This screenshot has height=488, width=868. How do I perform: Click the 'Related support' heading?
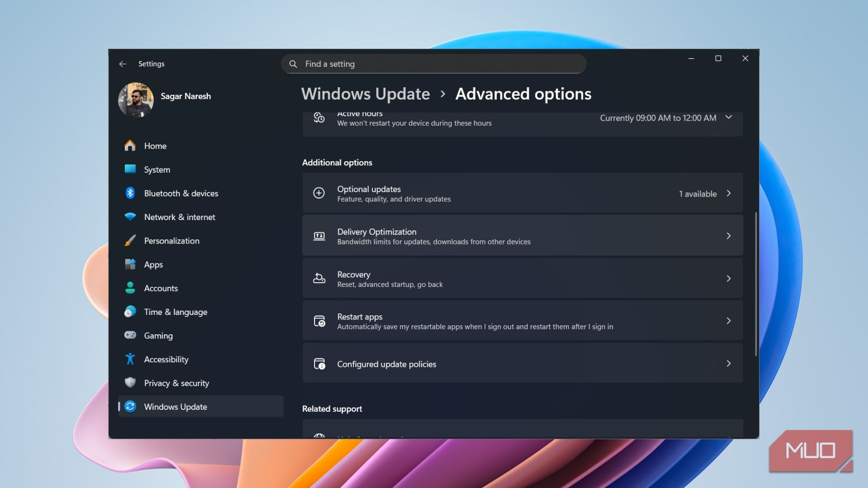(x=332, y=409)
